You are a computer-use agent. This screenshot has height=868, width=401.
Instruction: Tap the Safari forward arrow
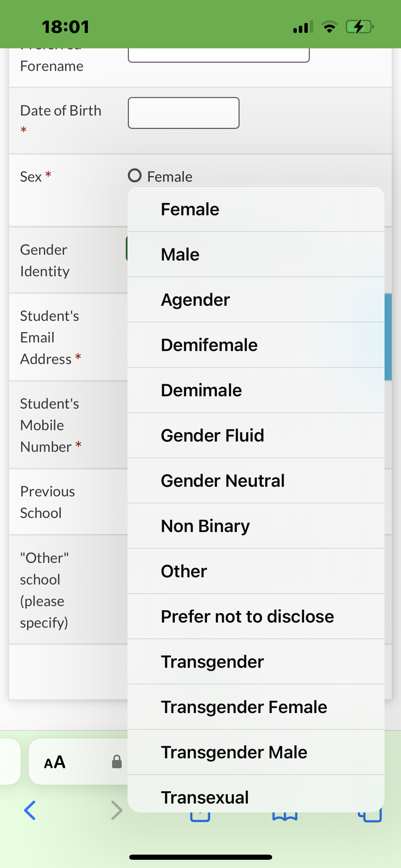click(x=117, y=810)
